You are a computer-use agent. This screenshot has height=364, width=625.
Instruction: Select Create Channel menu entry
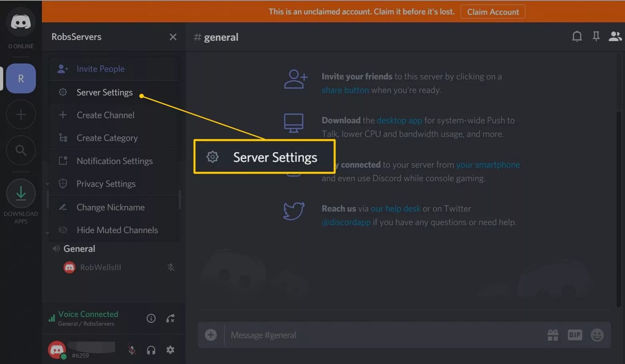pyautogui.click(x=114, y=115)
